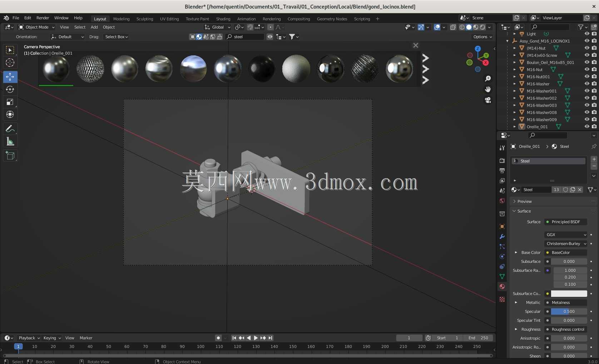Click Subsurface Color white swatch
The image size is (599, 364).
coord(569,294)
